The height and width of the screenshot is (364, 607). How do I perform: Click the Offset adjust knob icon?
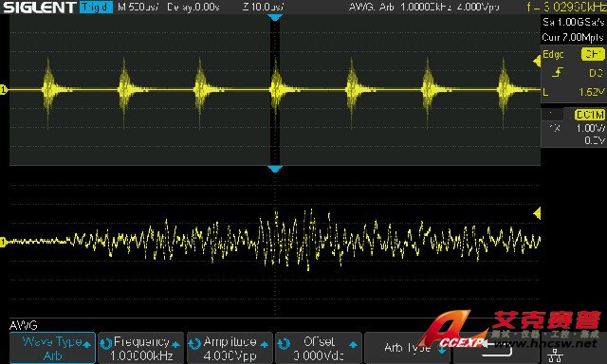(285, 343)
